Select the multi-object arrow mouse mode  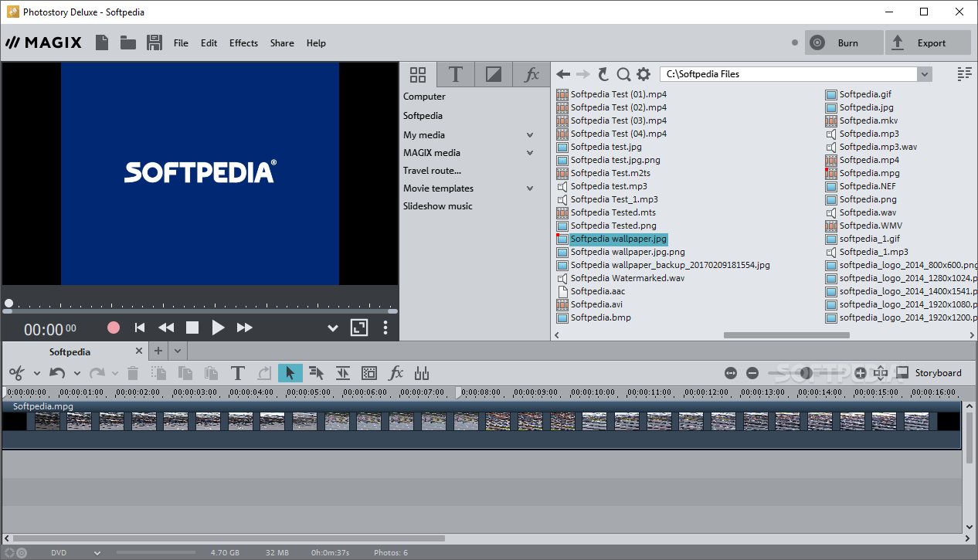click(316, 373)
